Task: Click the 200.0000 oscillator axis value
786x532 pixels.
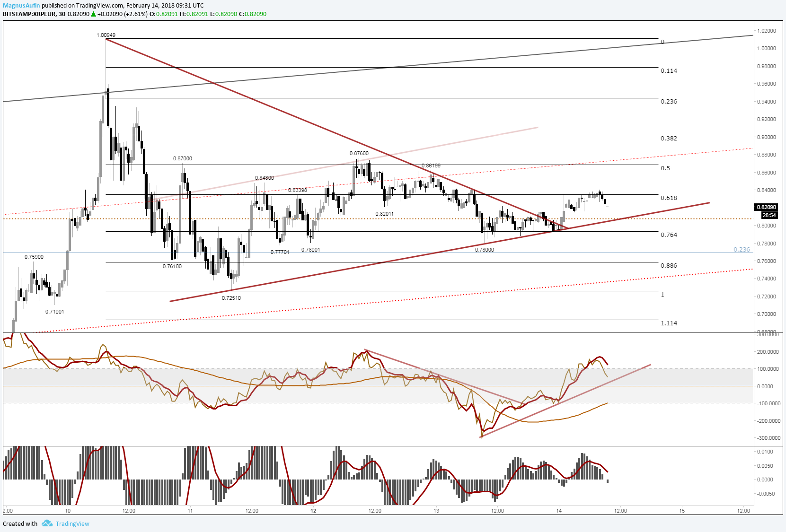Action: pos(768,352)
